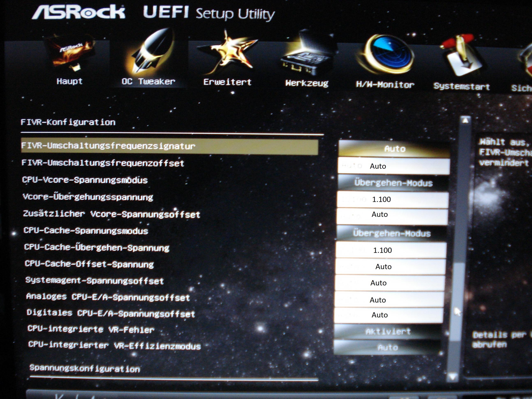Click scrollbar up arrow icon
Image resolution: width=532 pixels, height=399 pixels.
coord(466,120)
